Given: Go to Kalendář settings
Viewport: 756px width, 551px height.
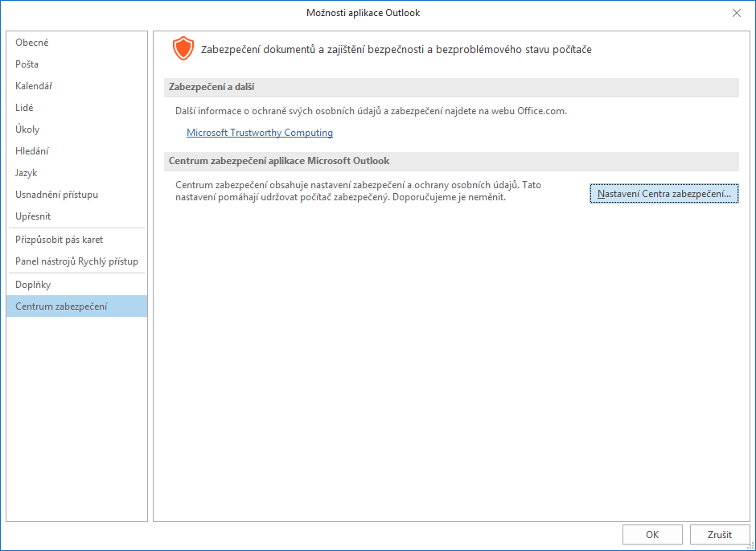Looking at the screenshot, I should [x=76, y=86].
